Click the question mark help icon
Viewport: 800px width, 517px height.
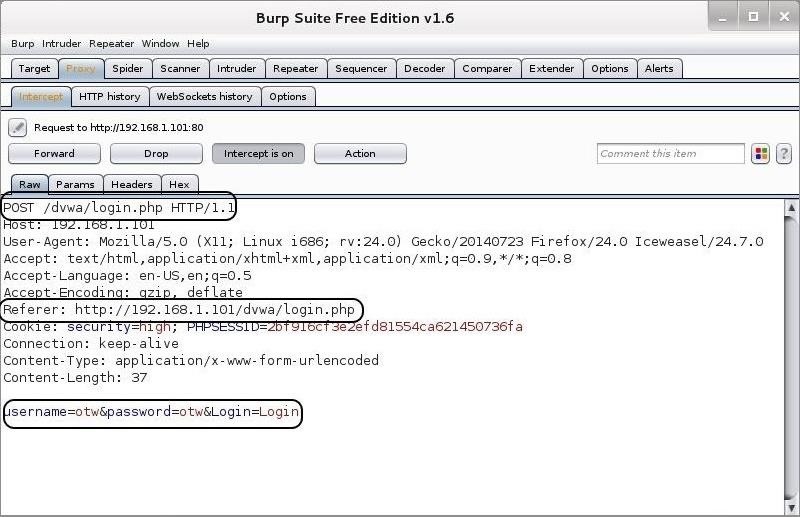pos(784,154)
